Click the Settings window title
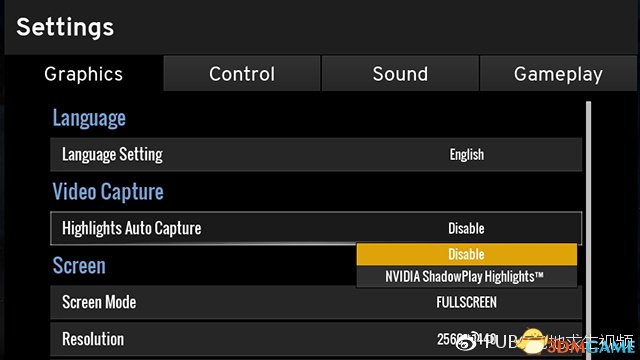The height and width of the screenshot is (360, 640). (x=65, y=27)
